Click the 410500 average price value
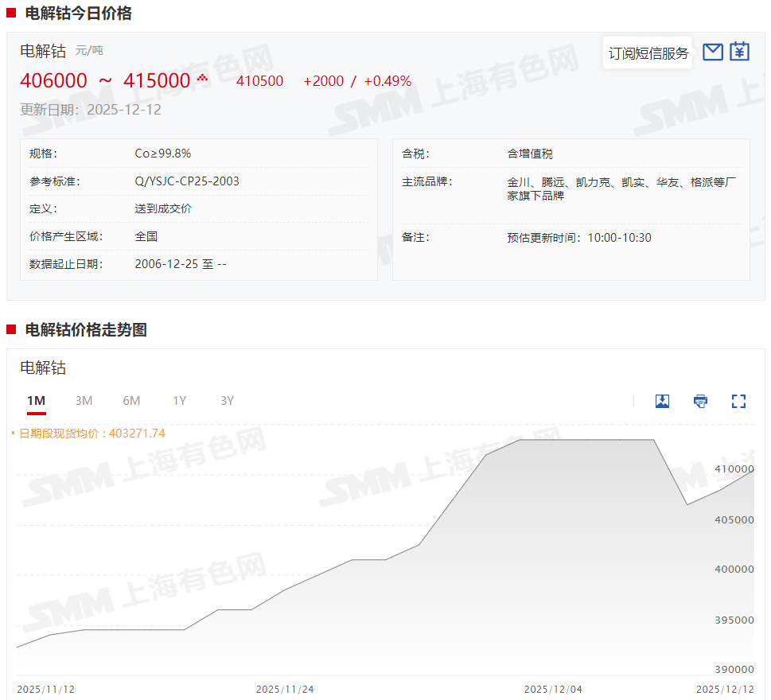771x700 pixels. (259, 81)
